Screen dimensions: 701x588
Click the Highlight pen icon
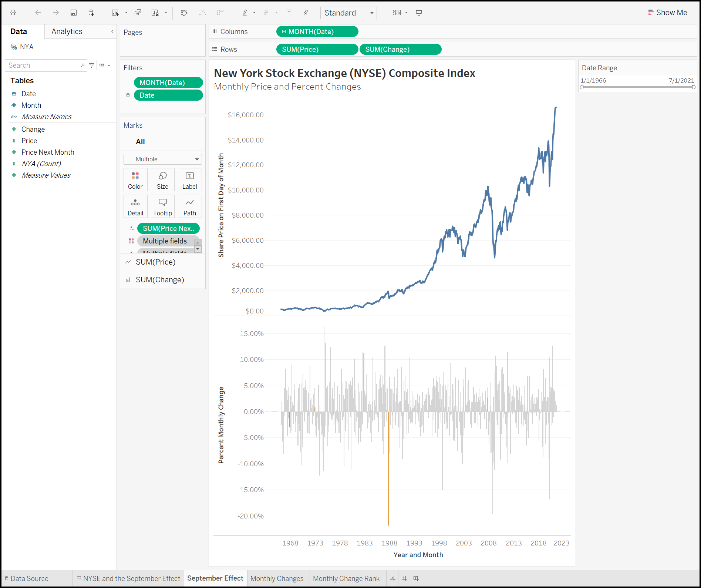coord(245,13)
